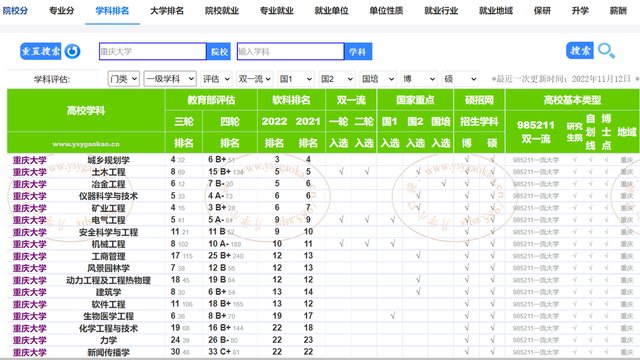Click the 机械工程 subject cell
Image resolution: width=640 pixels, height=360 pixels.
click(108, 244)
